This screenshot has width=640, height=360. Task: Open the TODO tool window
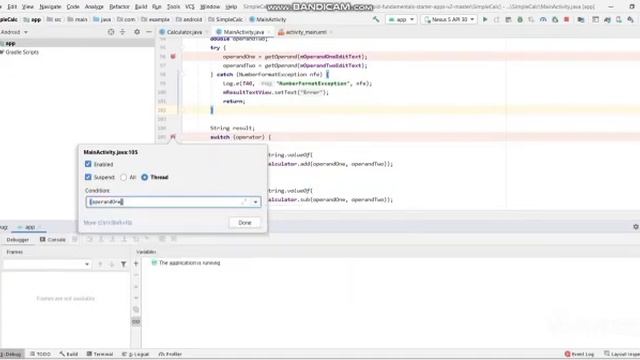click(40, 354)
